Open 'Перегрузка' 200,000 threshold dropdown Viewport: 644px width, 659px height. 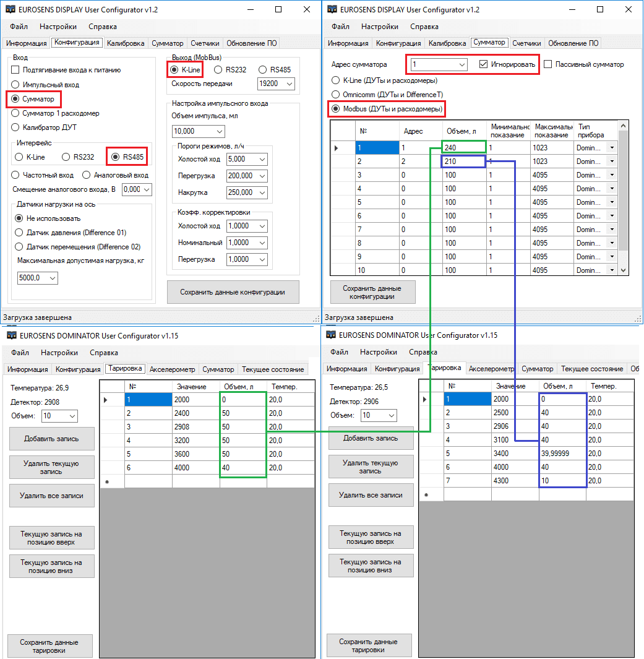[262, 176]
